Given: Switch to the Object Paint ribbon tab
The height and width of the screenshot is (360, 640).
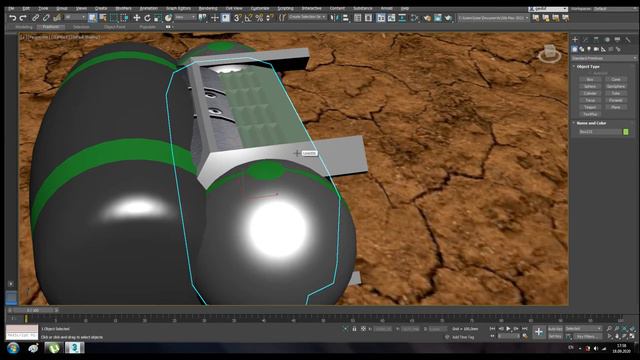Looking at the screenshot, I should [x=115, y=27].
